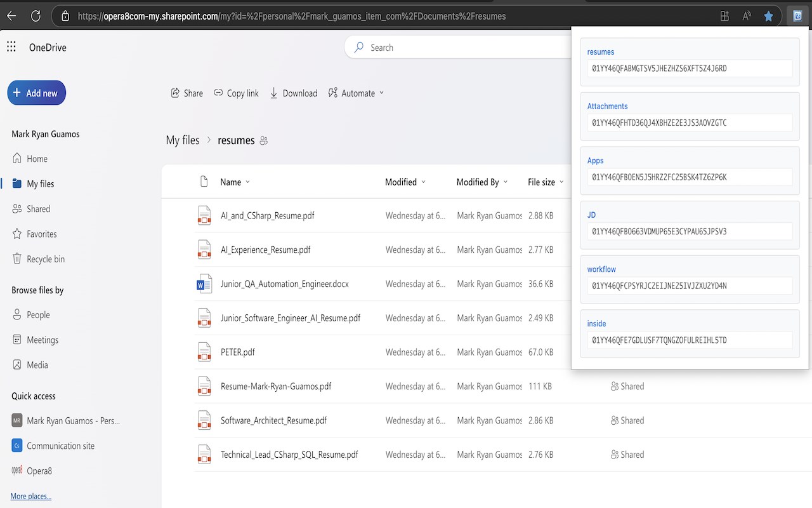Navigate to My files breadcrumb
Screen dimensions: 812x508
coord(183,140)
